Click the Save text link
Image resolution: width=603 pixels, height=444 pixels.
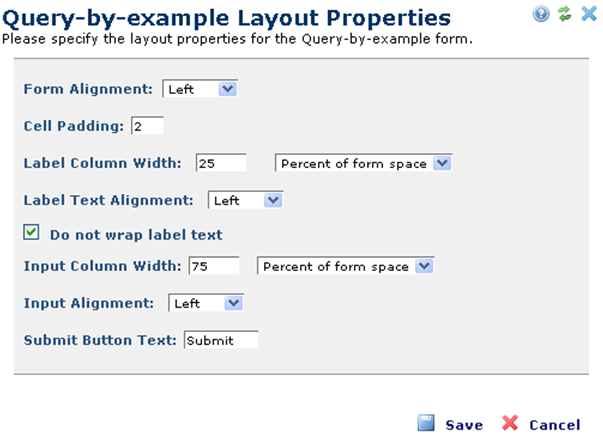click(x=464, y=425)
